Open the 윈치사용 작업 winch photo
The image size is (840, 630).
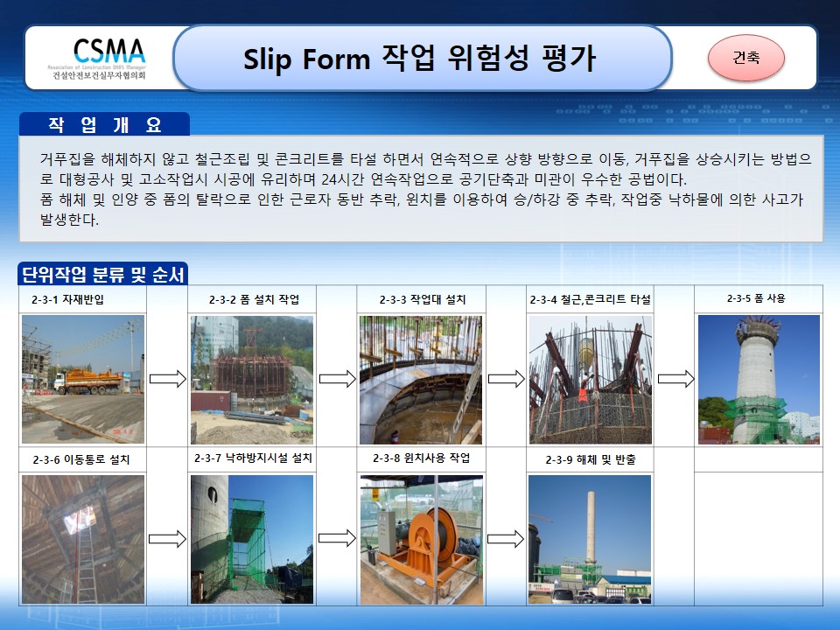click(422, 540)
